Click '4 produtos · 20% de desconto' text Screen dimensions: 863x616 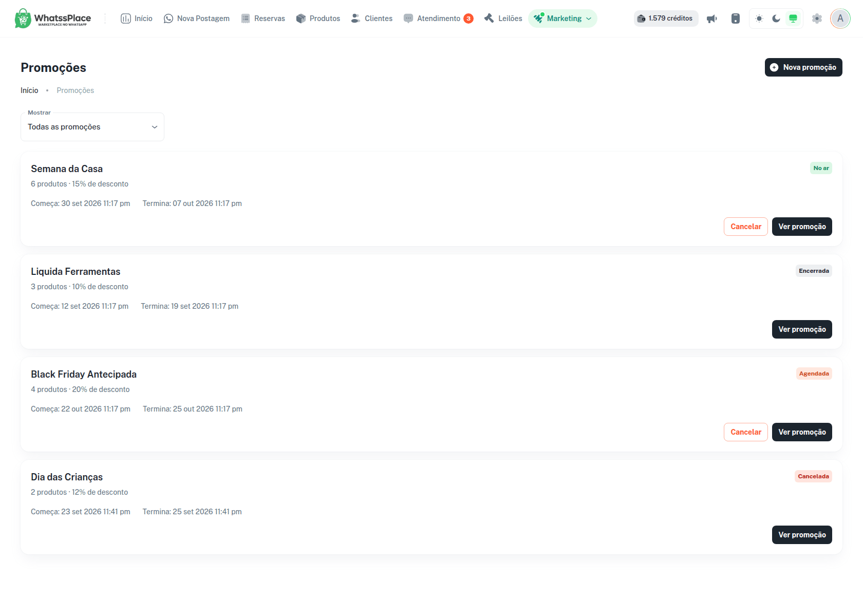80,389
